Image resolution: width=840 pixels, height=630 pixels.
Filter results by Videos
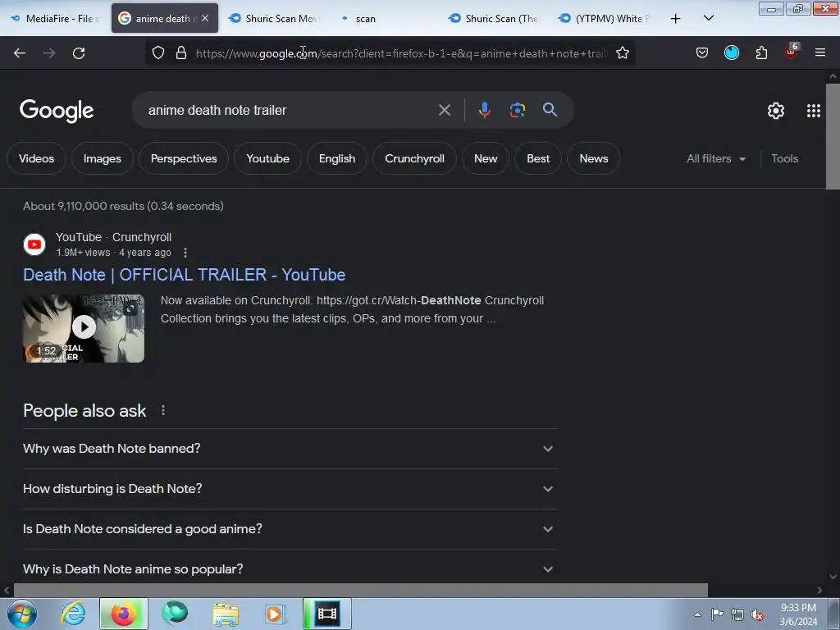[36, 158]
